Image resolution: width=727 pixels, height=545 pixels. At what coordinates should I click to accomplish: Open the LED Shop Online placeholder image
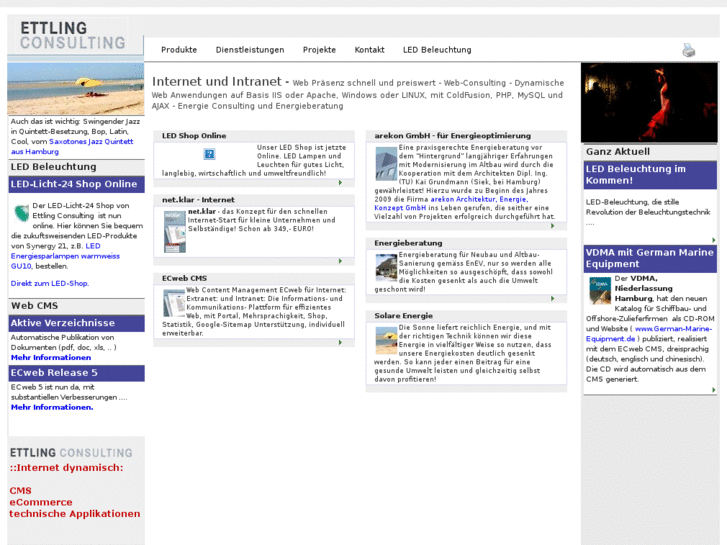[209, 154]
